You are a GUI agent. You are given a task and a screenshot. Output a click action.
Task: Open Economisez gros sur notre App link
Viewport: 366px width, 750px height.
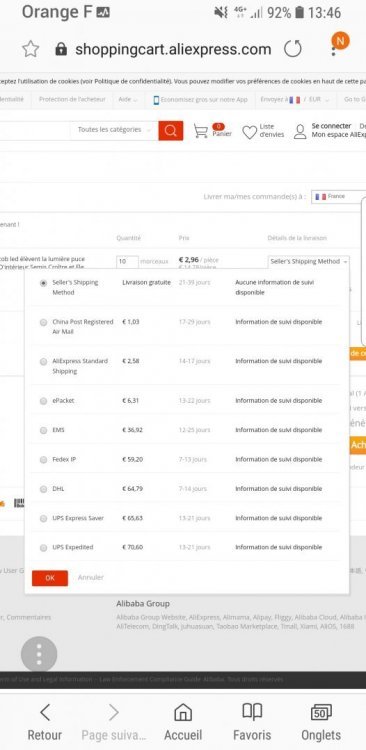[204, 99]
